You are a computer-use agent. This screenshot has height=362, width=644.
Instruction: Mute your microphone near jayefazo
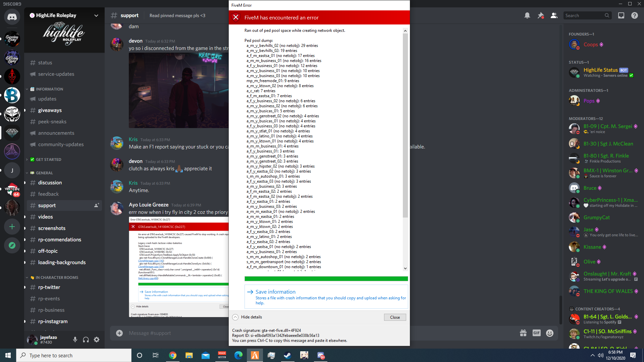[x=75, y=340]
